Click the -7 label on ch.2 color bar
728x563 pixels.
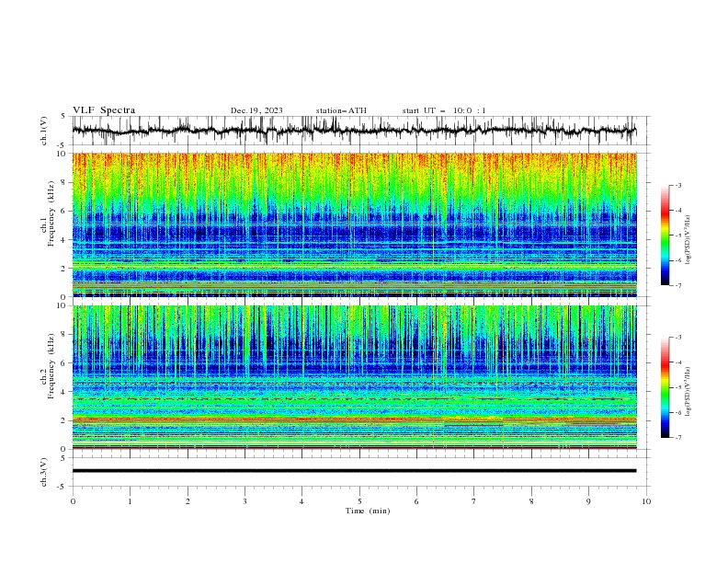pyautogui.click(x=678, y=438)
